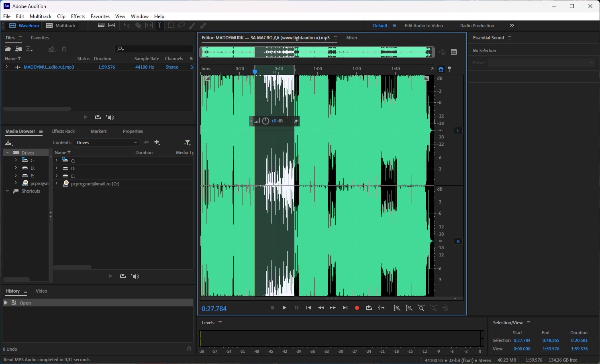
Task: Select the Time Selection tool
Action: click(160, 26)
